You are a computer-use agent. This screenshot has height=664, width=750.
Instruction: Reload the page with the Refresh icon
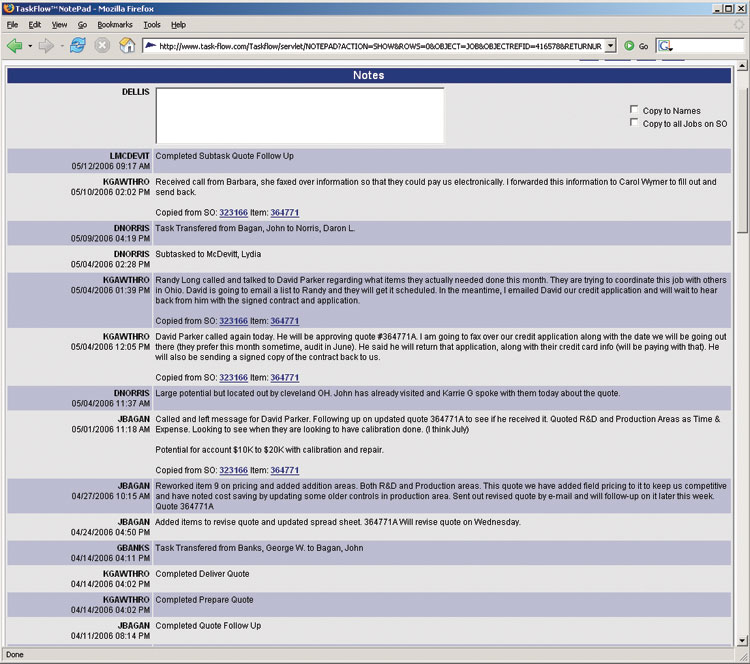(77, 45)
